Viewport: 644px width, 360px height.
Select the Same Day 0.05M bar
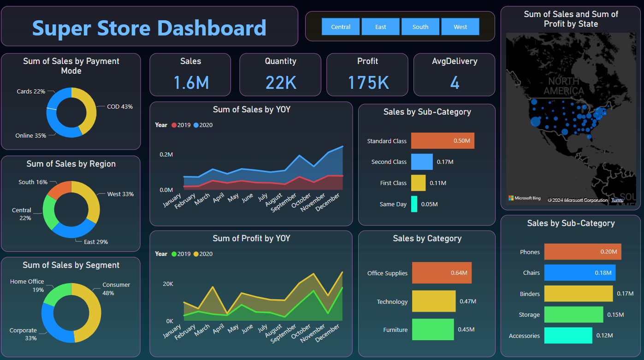click(414, 204)
